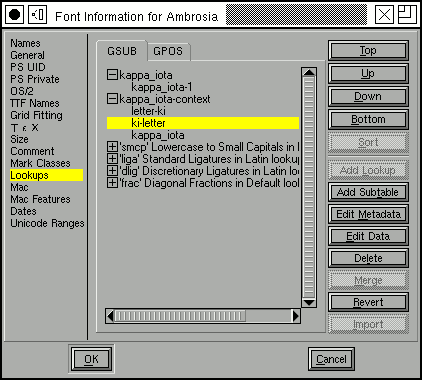Open the Mac section
422x380 pixels.
pyautogui.click(x=19, y=187)
